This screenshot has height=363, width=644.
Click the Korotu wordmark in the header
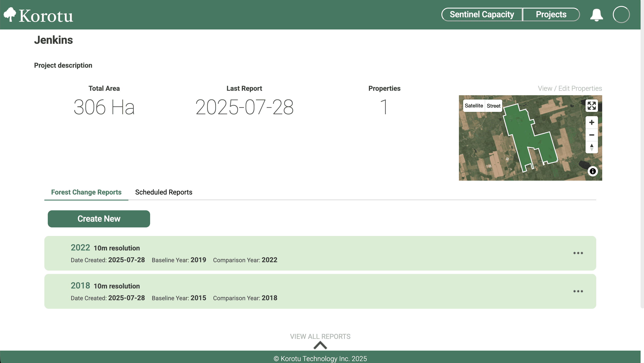[x=46, y=16]
